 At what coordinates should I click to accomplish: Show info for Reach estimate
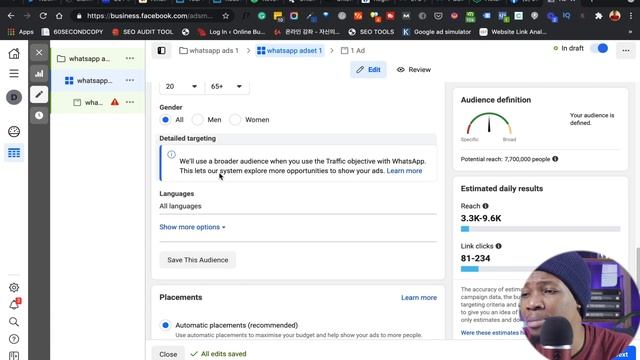click(485, 206)
